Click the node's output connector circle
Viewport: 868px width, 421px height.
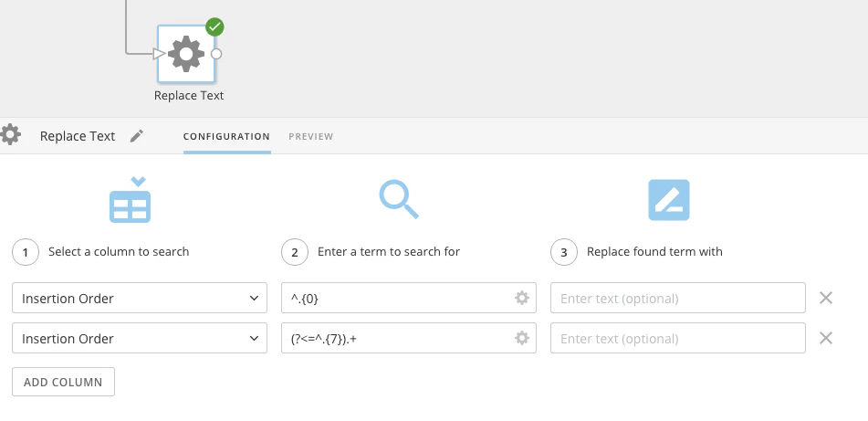tap(216, 54)
